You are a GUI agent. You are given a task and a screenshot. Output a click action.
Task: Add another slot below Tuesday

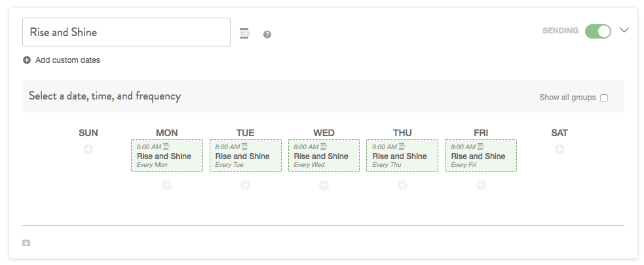(x=245, y=185)
